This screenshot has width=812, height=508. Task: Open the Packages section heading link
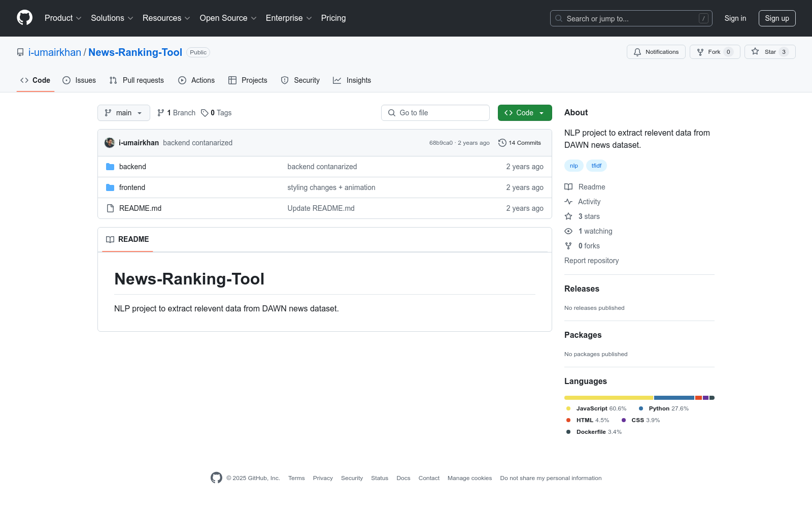pyautogui.click(x=583, y=335)
